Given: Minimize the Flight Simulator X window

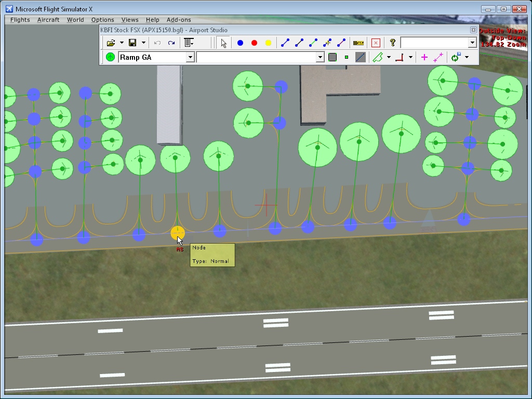Looking at the screenshot, I should [x=488, y=9].
